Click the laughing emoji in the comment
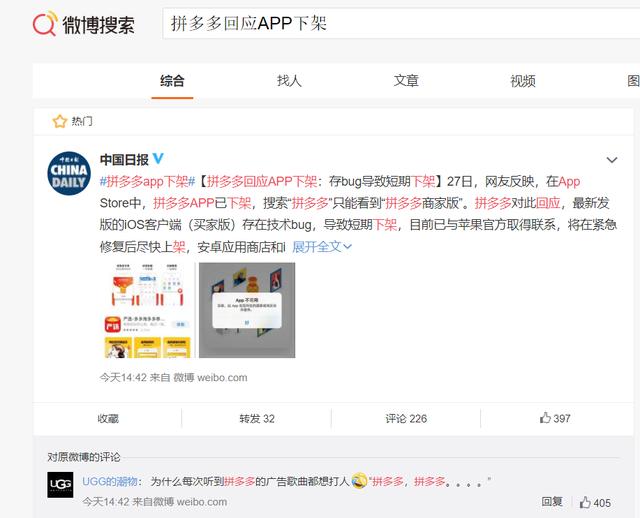The height and width of the screenshot is (518, 640). tap(359, 481)
